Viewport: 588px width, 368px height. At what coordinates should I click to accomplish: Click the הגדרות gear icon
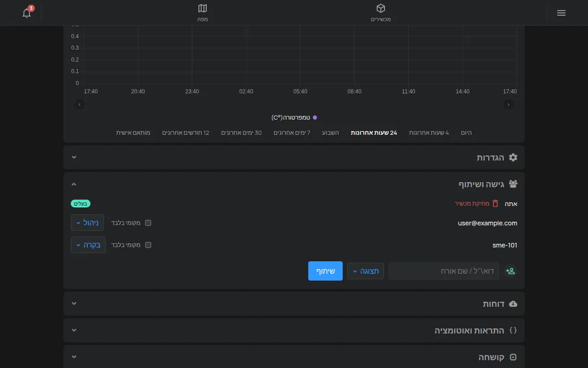(x=513, y=157)
